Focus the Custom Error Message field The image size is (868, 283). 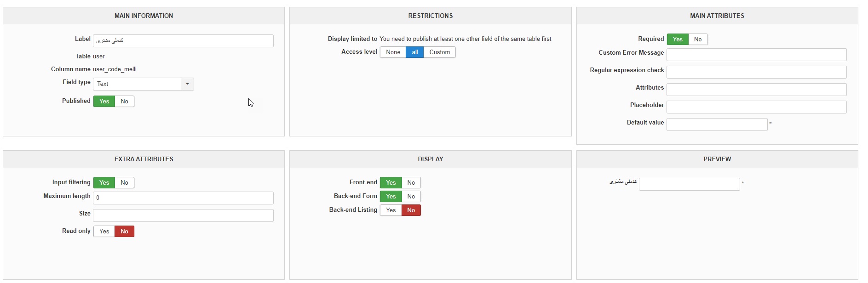(756, 55)
